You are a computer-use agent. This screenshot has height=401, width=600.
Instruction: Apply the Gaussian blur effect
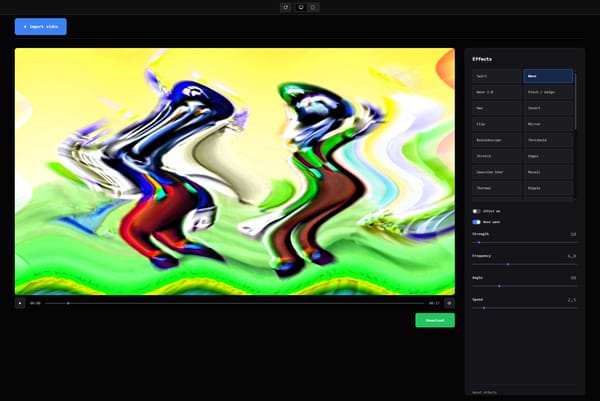497,172
